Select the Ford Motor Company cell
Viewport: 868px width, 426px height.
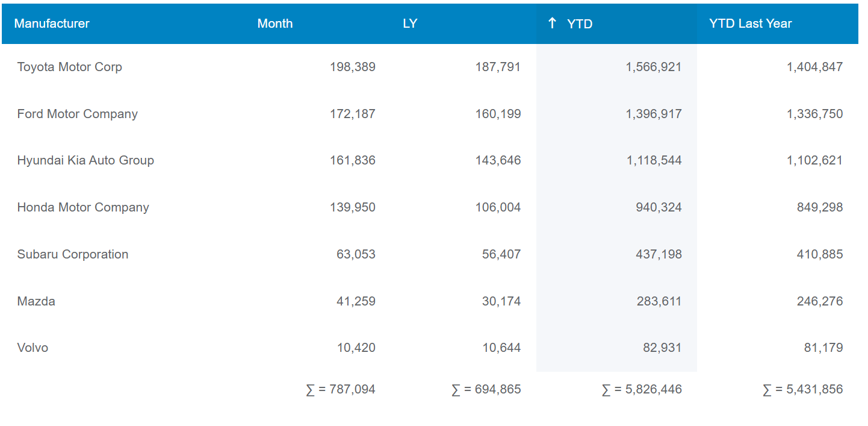(x=78, y=114)
